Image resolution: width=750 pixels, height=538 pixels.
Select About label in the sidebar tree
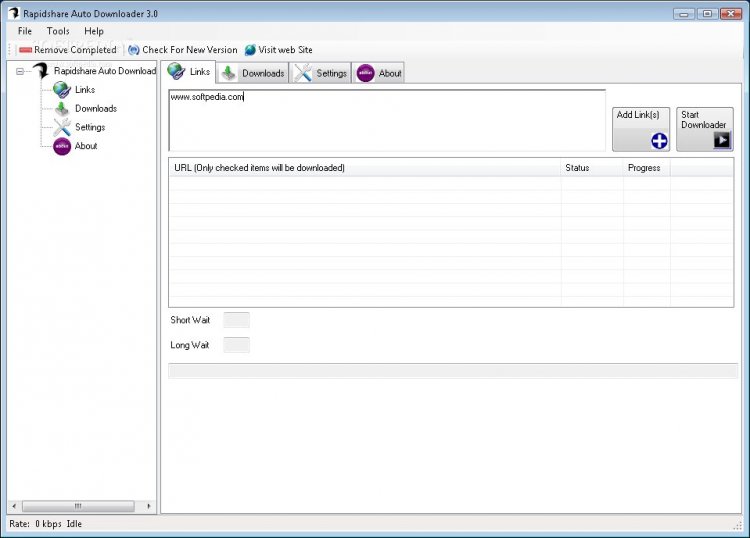coord(86,146)
